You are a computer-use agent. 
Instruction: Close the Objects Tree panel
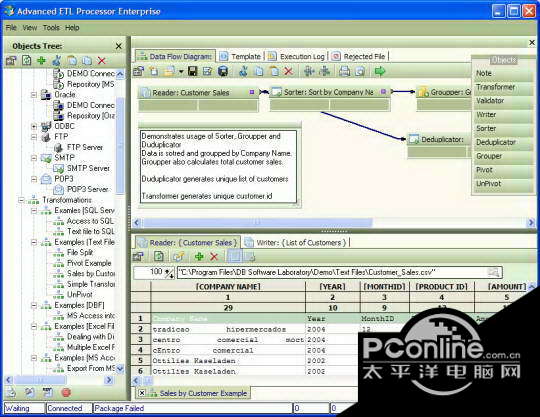(118, 46)
